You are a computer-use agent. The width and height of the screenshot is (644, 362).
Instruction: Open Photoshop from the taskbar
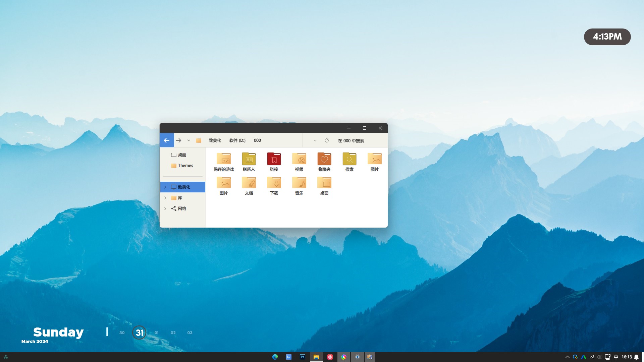click(302, 357)
